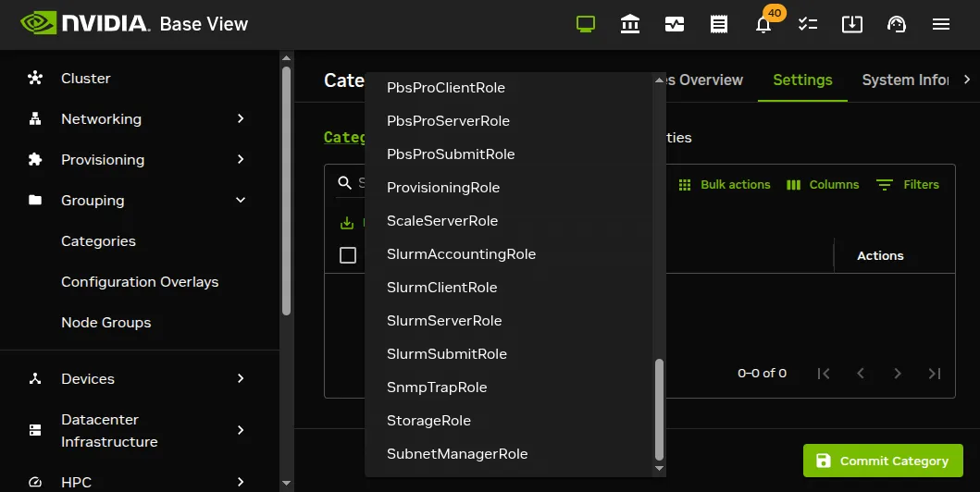This screenshot has width=980, height=492.
Task: Go to first page of table
Action: point(824,374)
